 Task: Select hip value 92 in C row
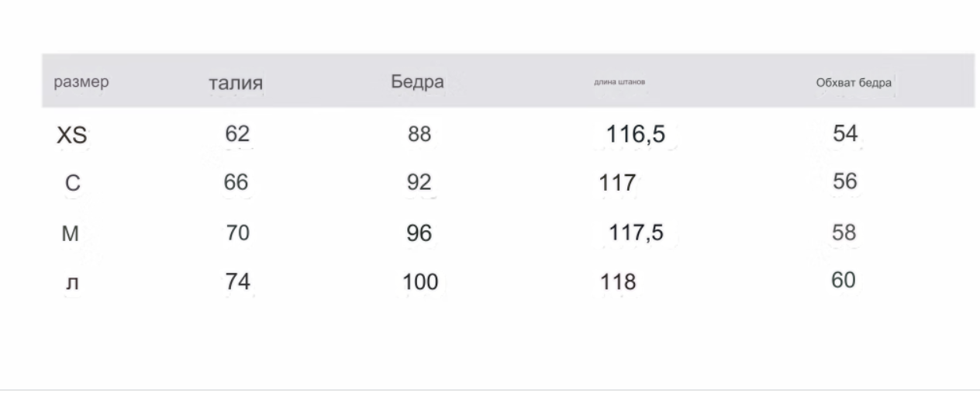click(419, 183)
